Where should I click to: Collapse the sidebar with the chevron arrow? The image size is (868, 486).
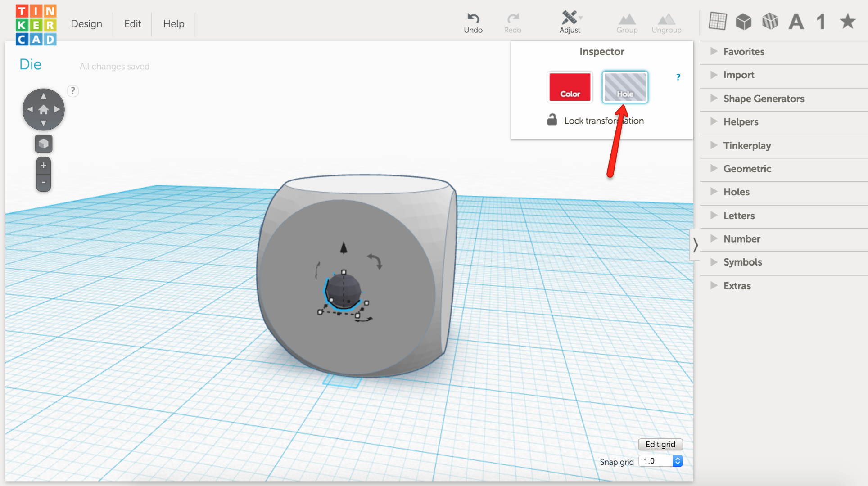(x=695, y=244)
